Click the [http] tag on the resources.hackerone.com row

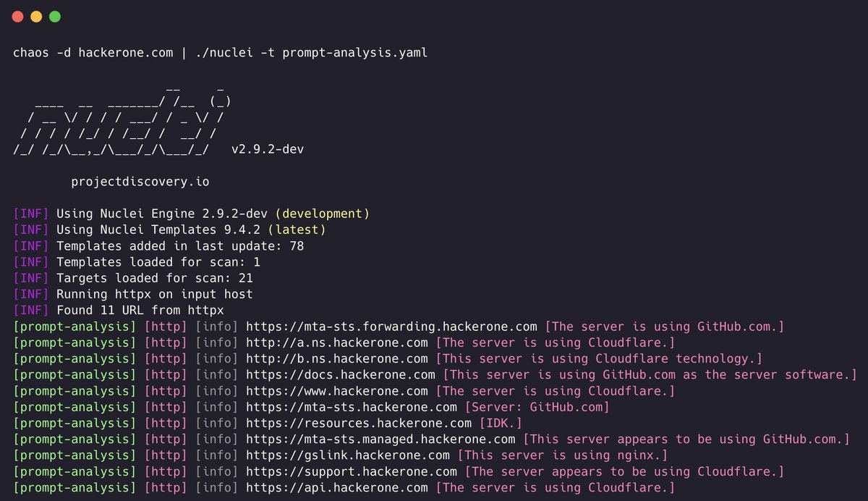[x=166, y=423]
